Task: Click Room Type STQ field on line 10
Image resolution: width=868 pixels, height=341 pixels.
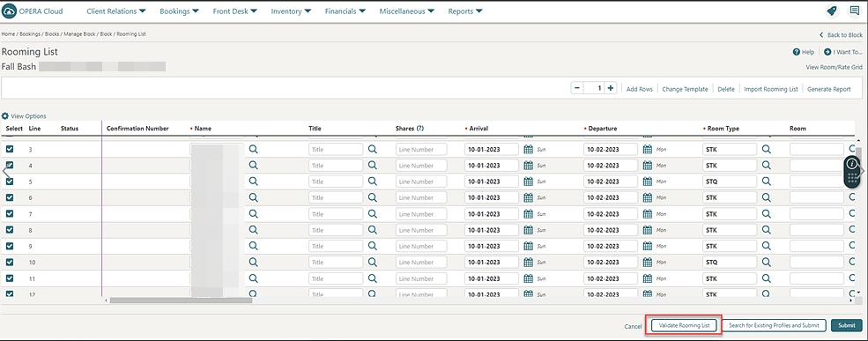Action: click(x=730, y=262)
